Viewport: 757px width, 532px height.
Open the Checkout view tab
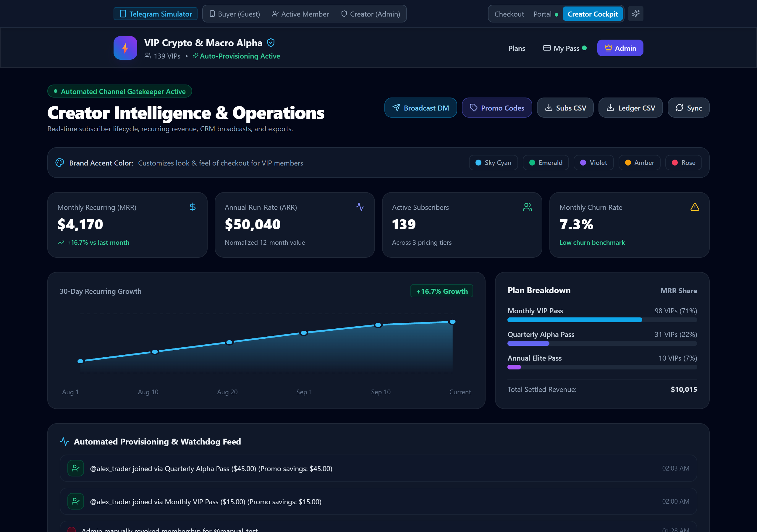coord(509,14)
